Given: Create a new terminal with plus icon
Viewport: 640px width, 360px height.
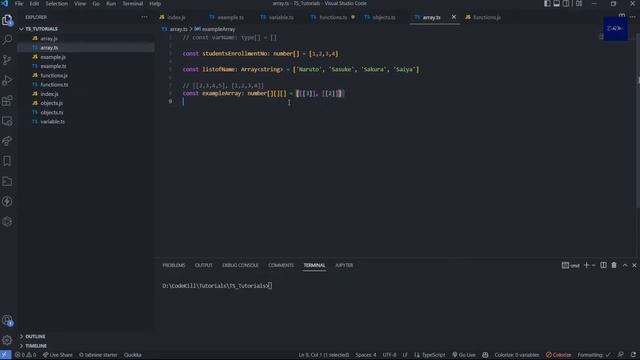Looking at the screenshot, I should pos(587,265).
